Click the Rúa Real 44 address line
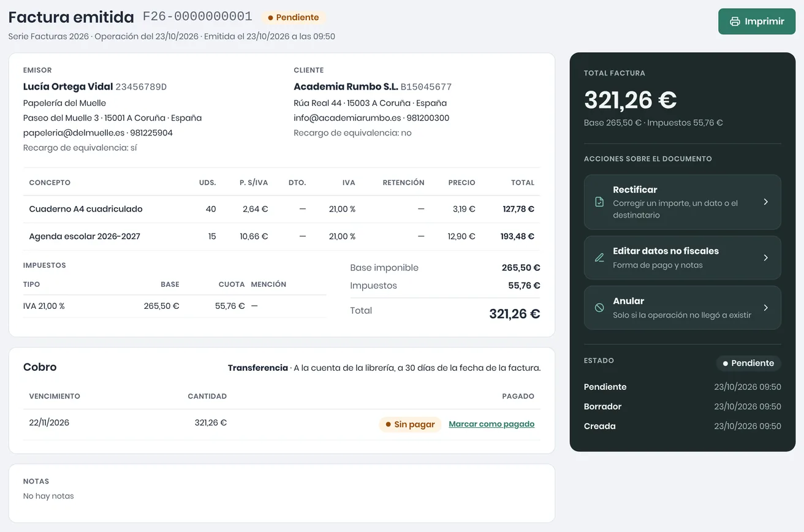 [x=370, y=103]
